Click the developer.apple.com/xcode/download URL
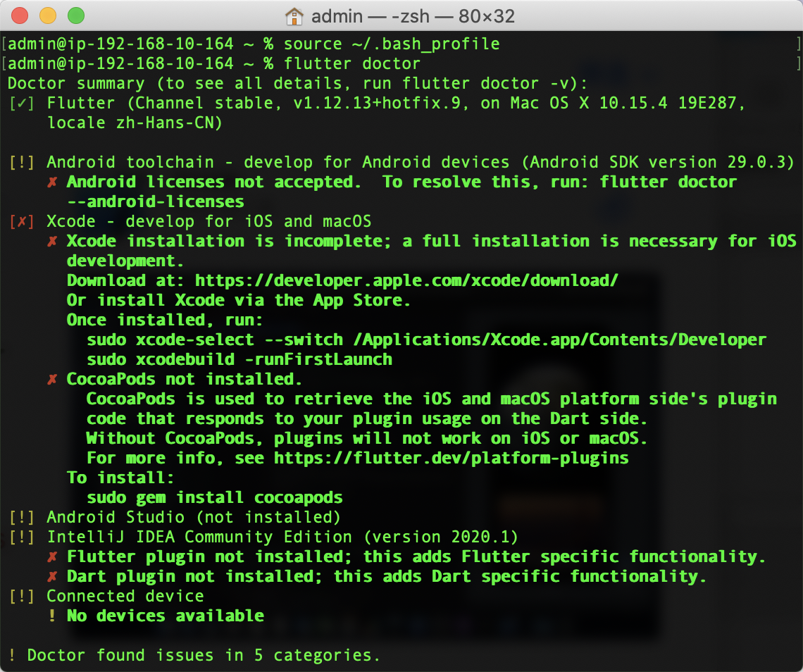 pyautogui.click(x=406, y=280)
